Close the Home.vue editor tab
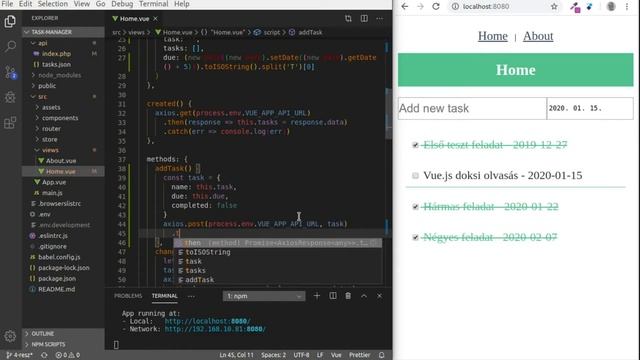The width and height of the screenshot is (640, 360). point(156,19)
